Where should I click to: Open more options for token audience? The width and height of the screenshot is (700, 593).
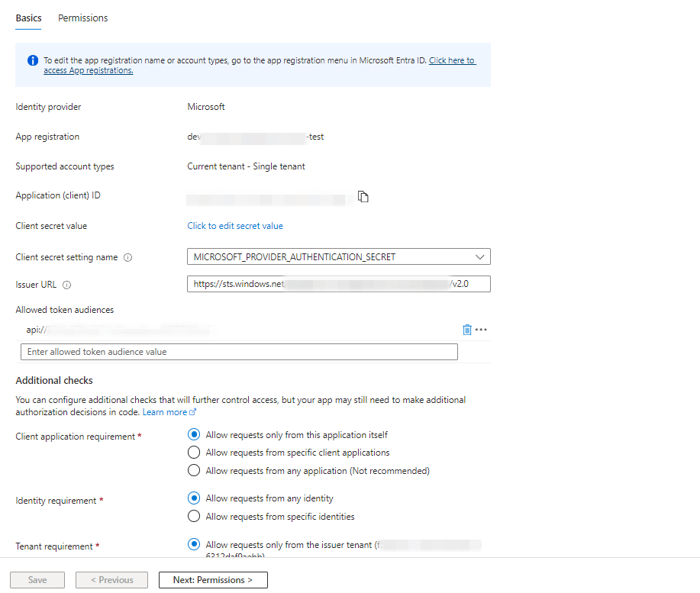tap(481, 330)
